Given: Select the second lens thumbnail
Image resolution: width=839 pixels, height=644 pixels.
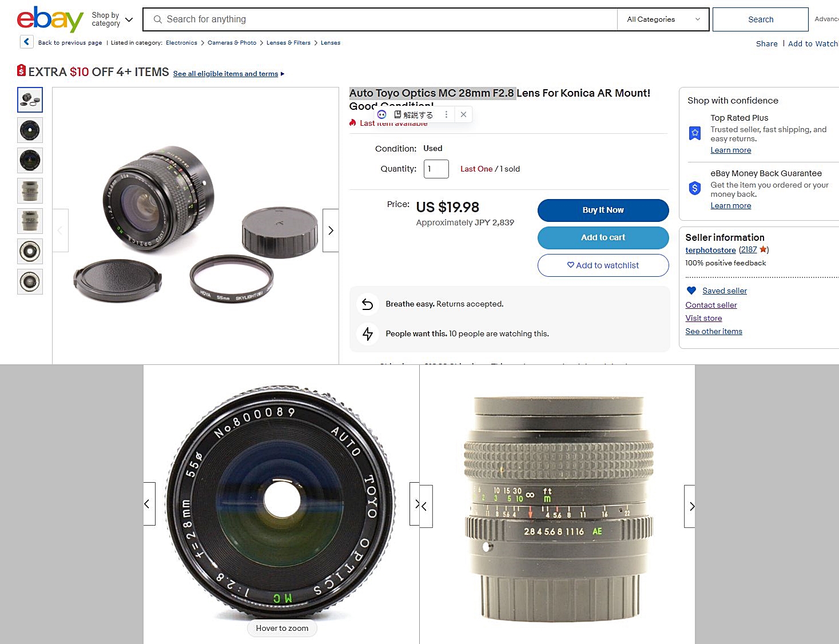Looking at the screenshot, I should [30, 130].
